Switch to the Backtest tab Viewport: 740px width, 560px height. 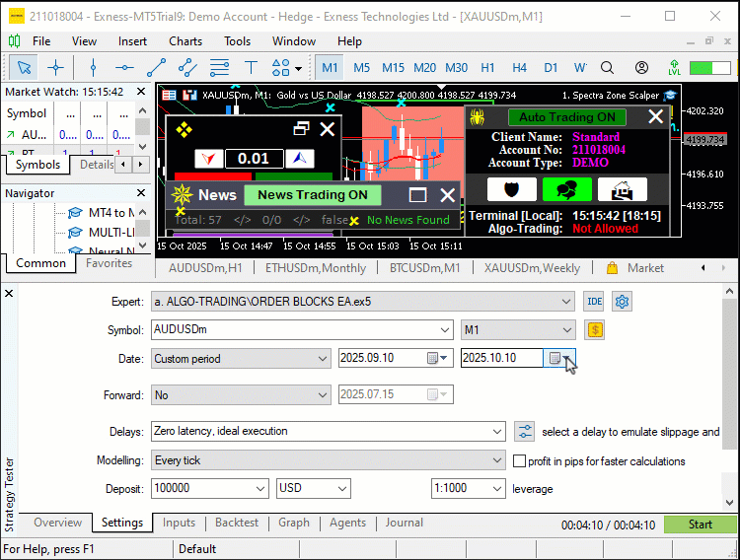tap(236, 524)
